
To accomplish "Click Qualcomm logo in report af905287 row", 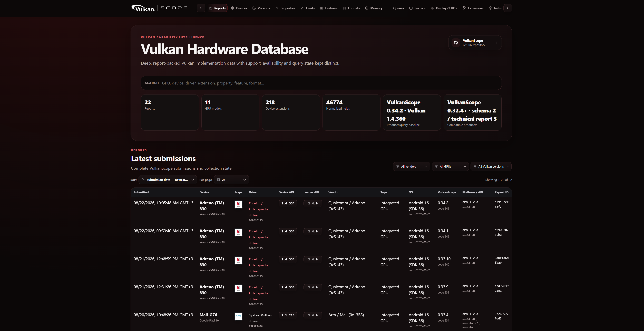I will click(x=238, y=232).
